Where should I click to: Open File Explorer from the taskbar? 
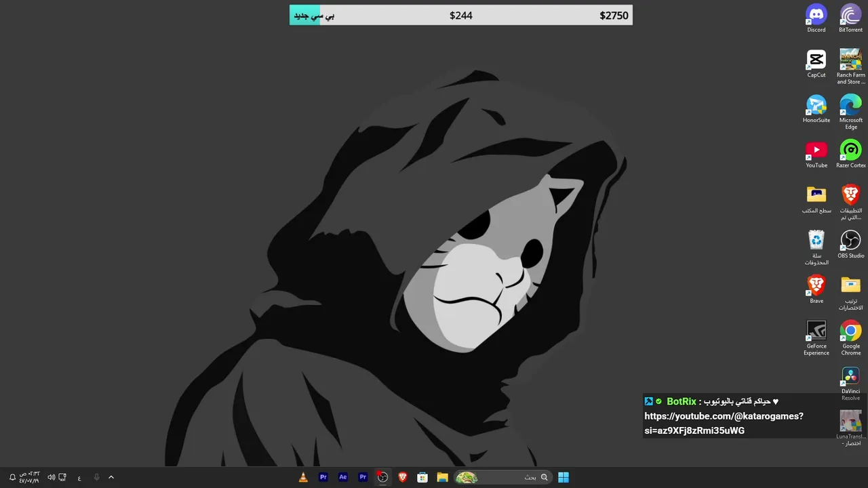tap(442, 477)
